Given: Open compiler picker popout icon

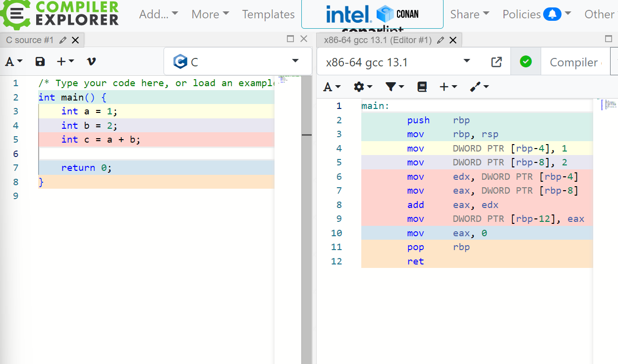Looking at the screenshot, I should pos(496,62).
